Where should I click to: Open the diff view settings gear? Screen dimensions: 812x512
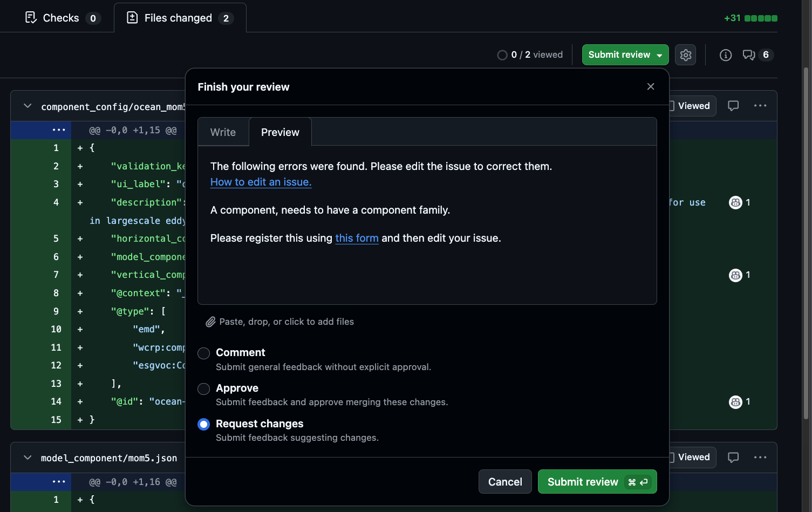pyautogui.click(x=685, y=55)
